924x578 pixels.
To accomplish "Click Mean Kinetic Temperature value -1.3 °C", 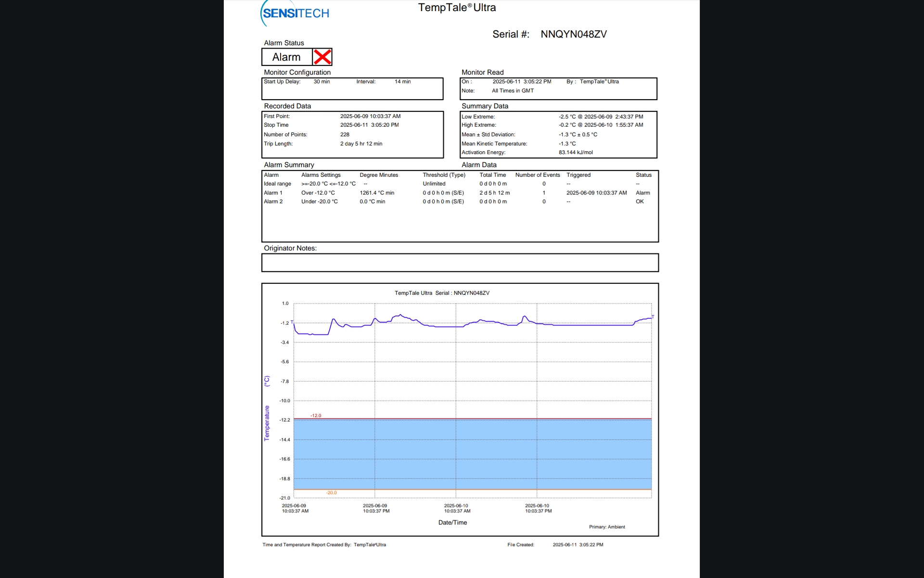I will (567, 144).
